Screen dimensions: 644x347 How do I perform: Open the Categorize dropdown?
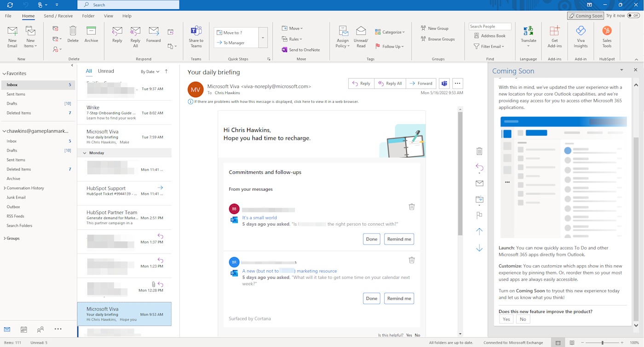pos(390,32)
